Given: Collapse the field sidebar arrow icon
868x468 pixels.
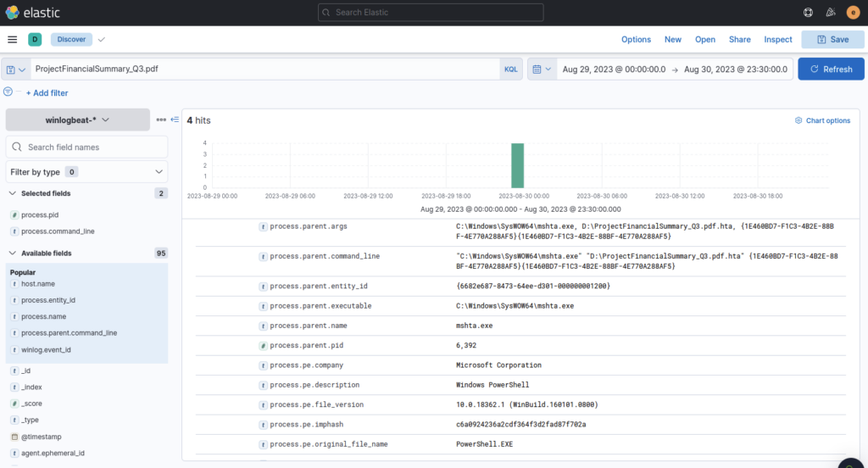Looking at the screenshot, I should click(175, 120).
